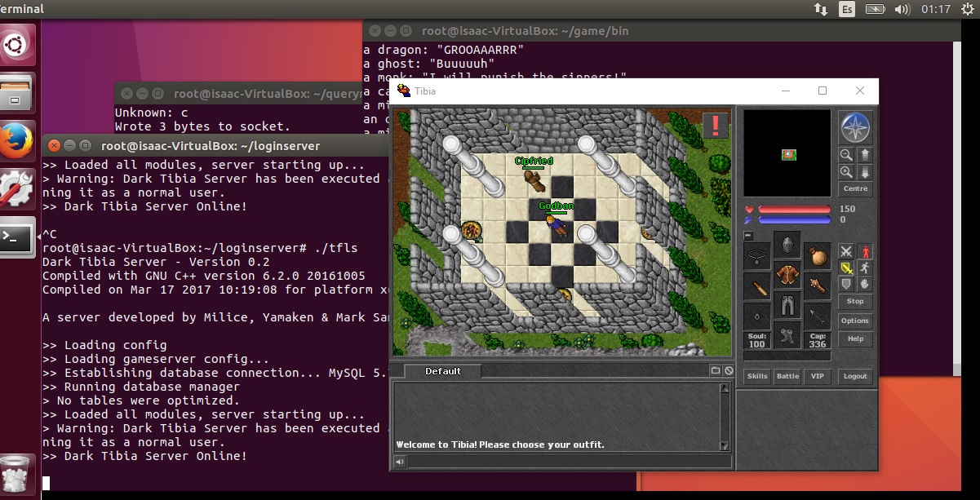980x500 pixels.
Task: Zoom out the Tibia minimap
Action: click(x=846, y=154)
